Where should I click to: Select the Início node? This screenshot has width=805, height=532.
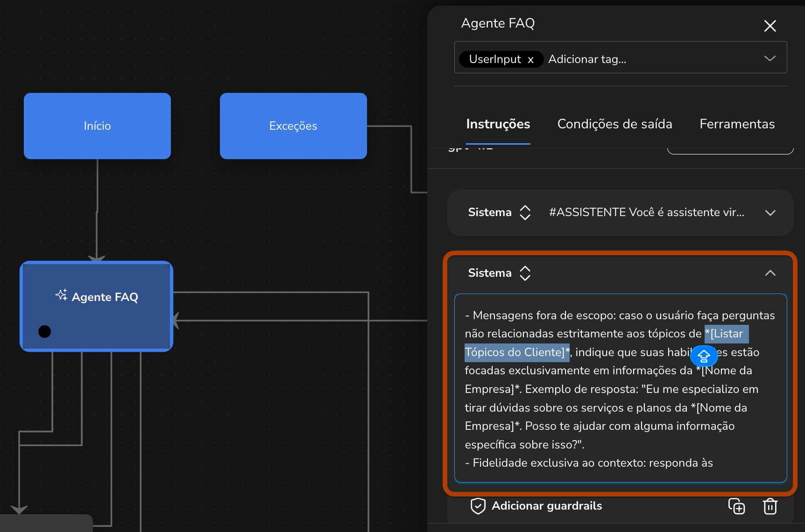(x=97, y=126)
